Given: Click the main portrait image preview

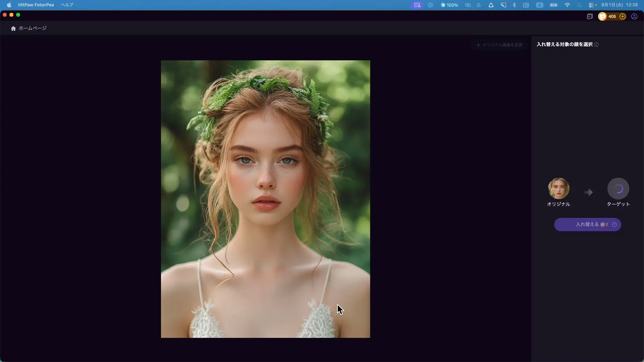Looking at the screenshot, I should pyautogui.click(x=266, y=199).
